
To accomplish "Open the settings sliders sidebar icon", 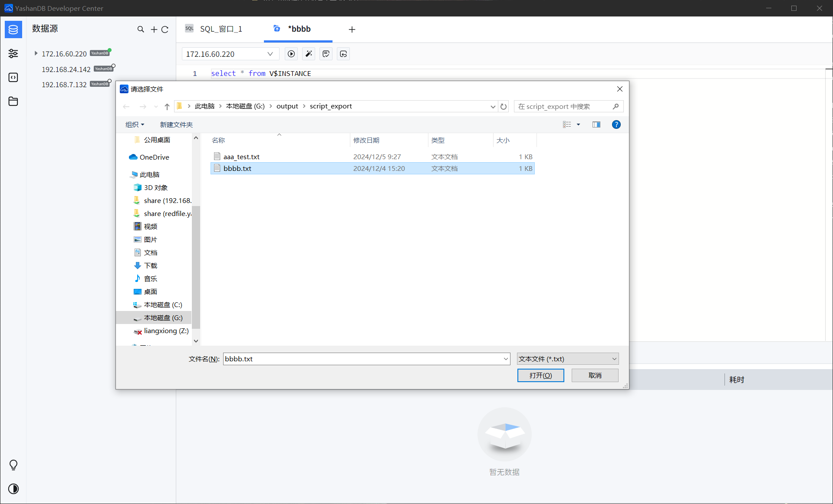I will (13, 53).
